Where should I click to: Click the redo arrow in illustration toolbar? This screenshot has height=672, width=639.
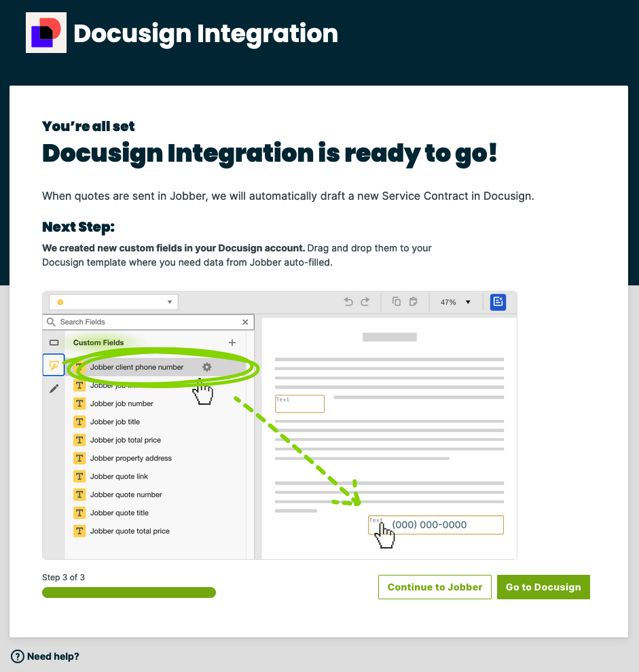pos(365,302)
